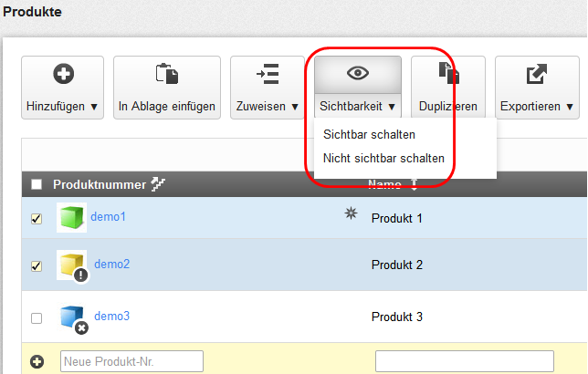Click the plus icon beside new product field
The width and height of the screenshot is (588, 374).
coord(37,362)
